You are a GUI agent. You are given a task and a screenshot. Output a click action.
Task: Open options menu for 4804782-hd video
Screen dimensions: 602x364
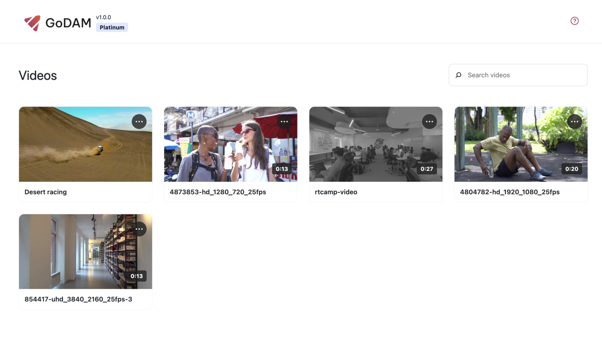575,121
